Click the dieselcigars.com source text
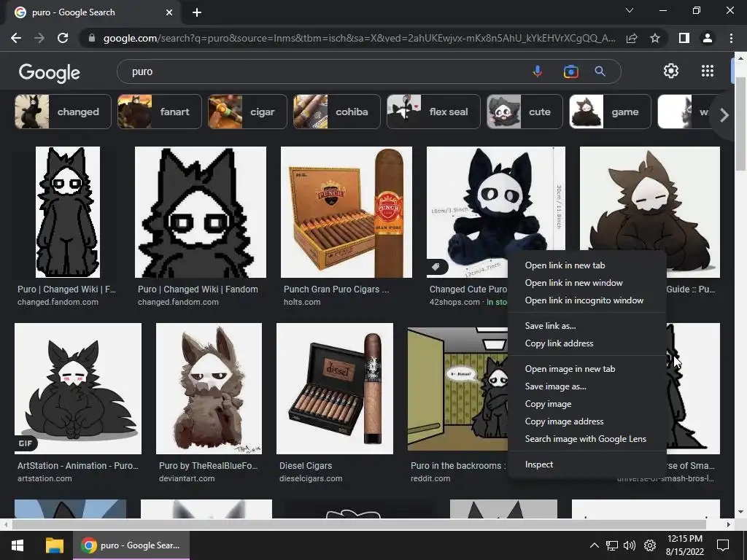 311,478
